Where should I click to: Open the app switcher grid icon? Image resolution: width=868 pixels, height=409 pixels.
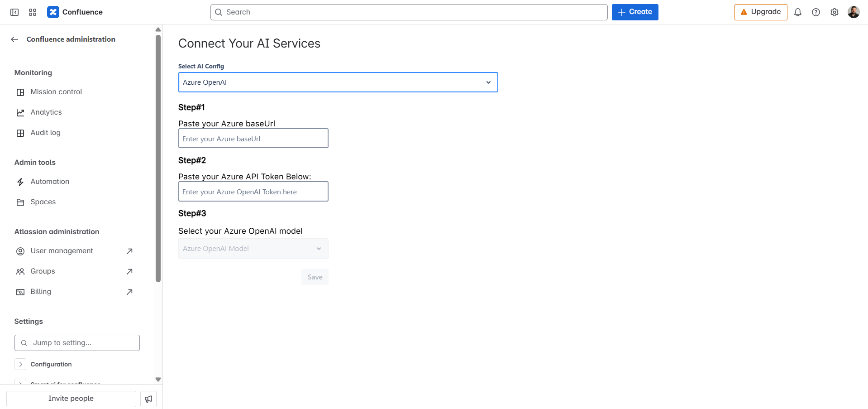pos(33,12)
